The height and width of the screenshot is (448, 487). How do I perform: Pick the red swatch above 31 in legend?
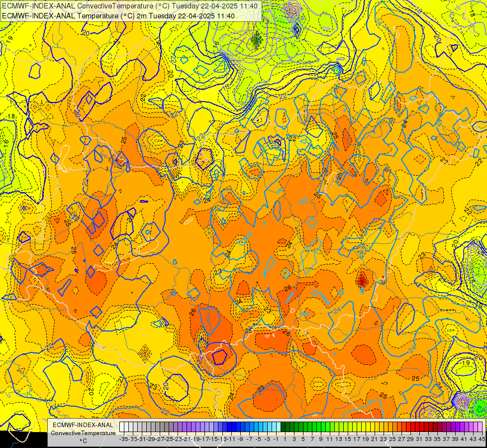click(x=417, y=427)
